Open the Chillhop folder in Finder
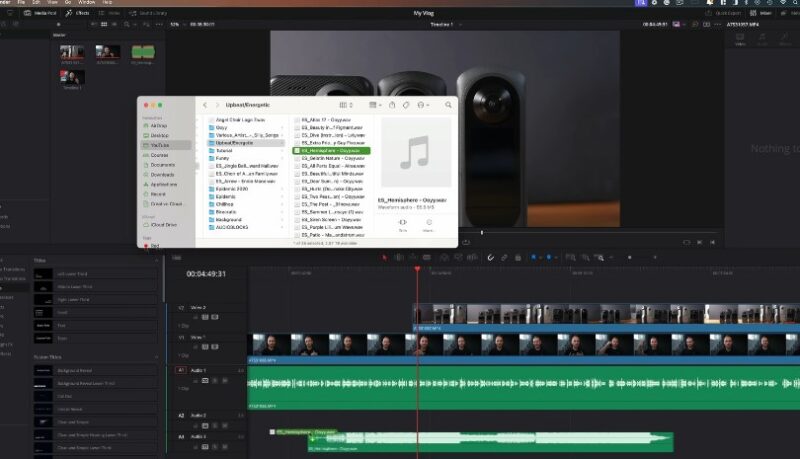Viewport: 800px width, 459px height. [x=246, y=204]
